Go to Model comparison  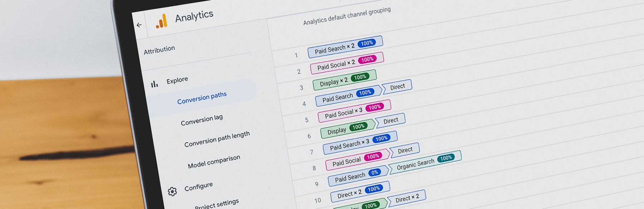point(214,162)
